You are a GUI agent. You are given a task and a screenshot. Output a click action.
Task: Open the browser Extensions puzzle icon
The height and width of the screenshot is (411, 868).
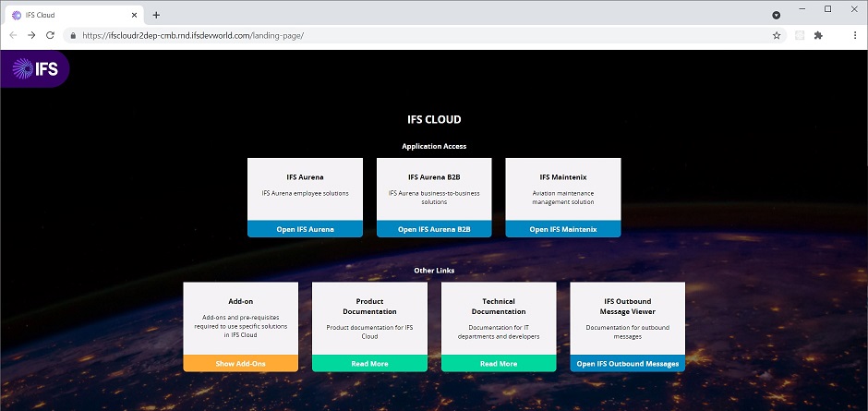818,35
